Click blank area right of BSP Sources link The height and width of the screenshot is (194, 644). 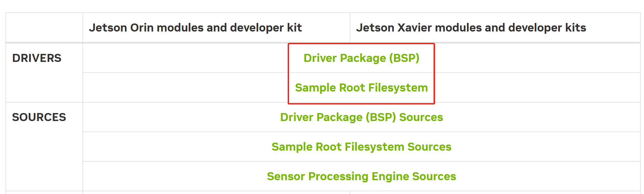(542, 117)
